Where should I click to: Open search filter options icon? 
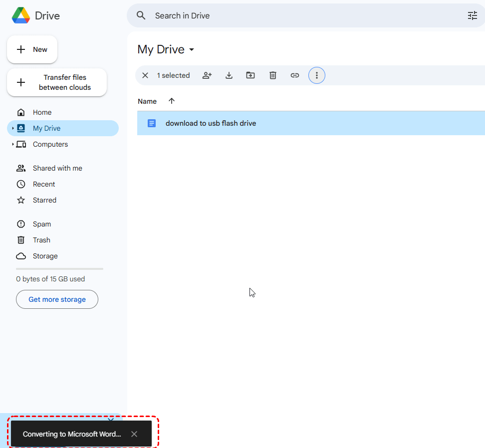tap(472, 15)
